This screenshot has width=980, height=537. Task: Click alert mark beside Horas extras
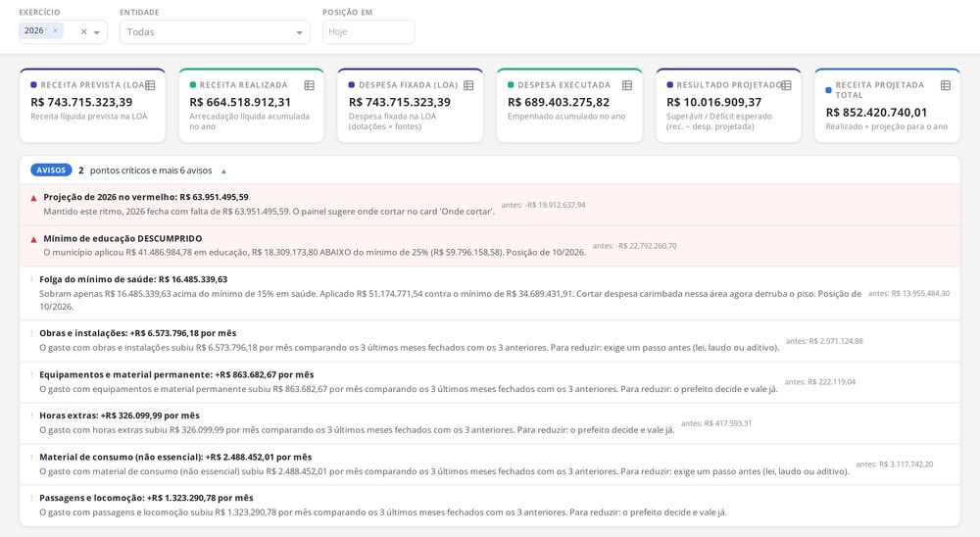click(x=32, y=415)
